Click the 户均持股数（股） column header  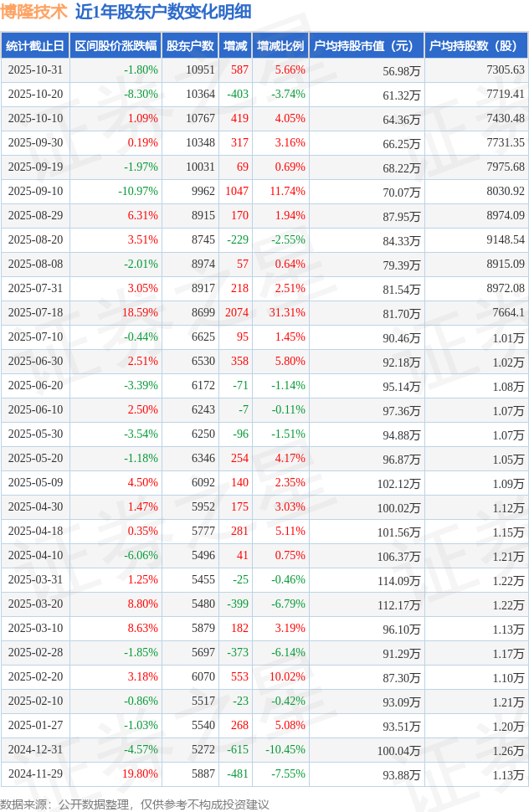[x=475, y=46]
